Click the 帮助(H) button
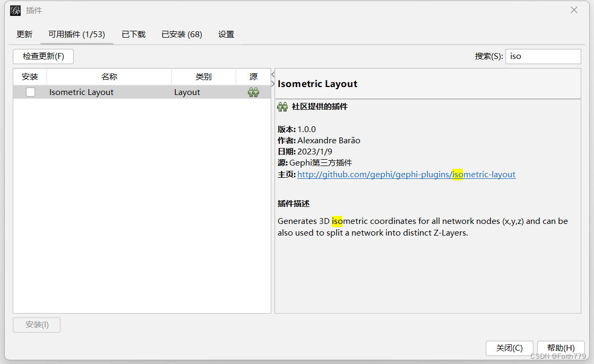This screenshot has height=364, width=594. pos(561,348)
